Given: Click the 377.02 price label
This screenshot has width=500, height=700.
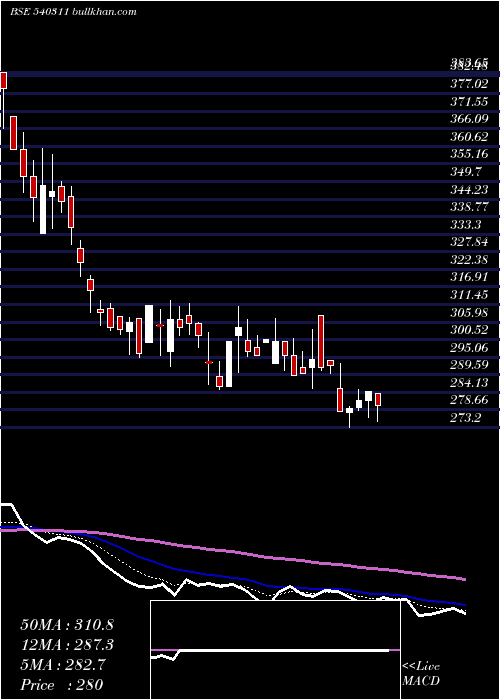Looking at the screenshot, I should pos(469,83).
